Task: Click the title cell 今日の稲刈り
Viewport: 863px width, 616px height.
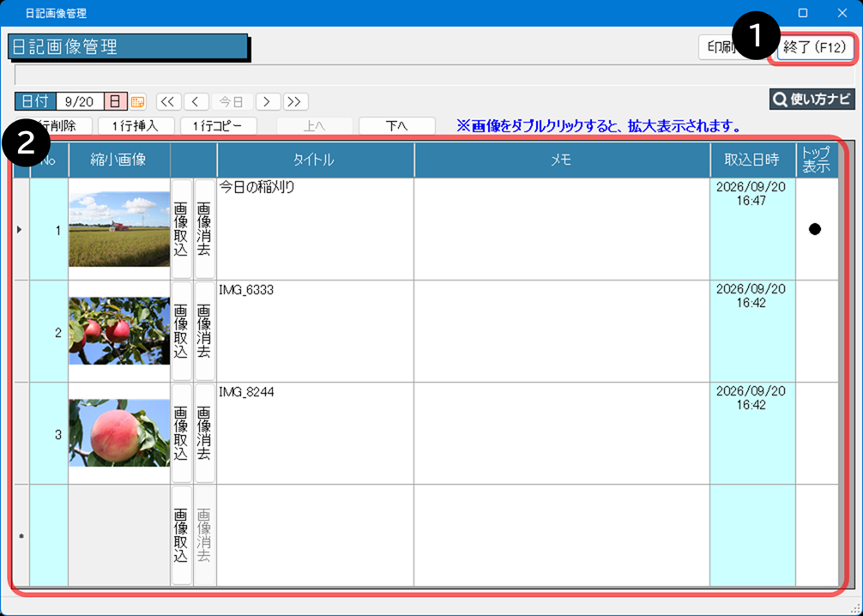Action: pyautogui.click(x=315, y=229)
